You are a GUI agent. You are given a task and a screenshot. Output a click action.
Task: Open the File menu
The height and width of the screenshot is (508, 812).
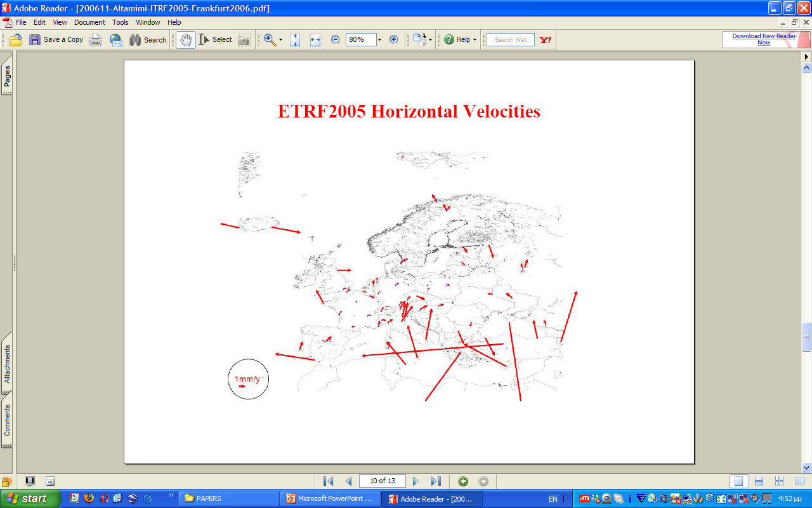(21, 22)
